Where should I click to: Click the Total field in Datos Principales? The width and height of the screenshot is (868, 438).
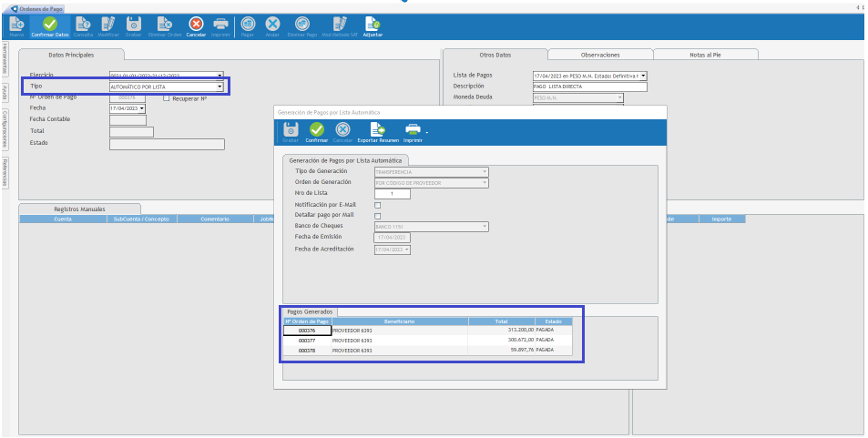[131, 132]
